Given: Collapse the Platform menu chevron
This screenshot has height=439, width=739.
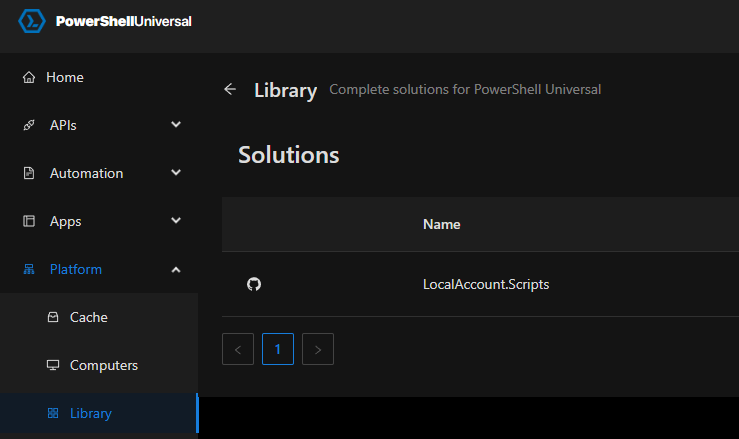Looking at the screenshot, I should (x=176, y=269).
